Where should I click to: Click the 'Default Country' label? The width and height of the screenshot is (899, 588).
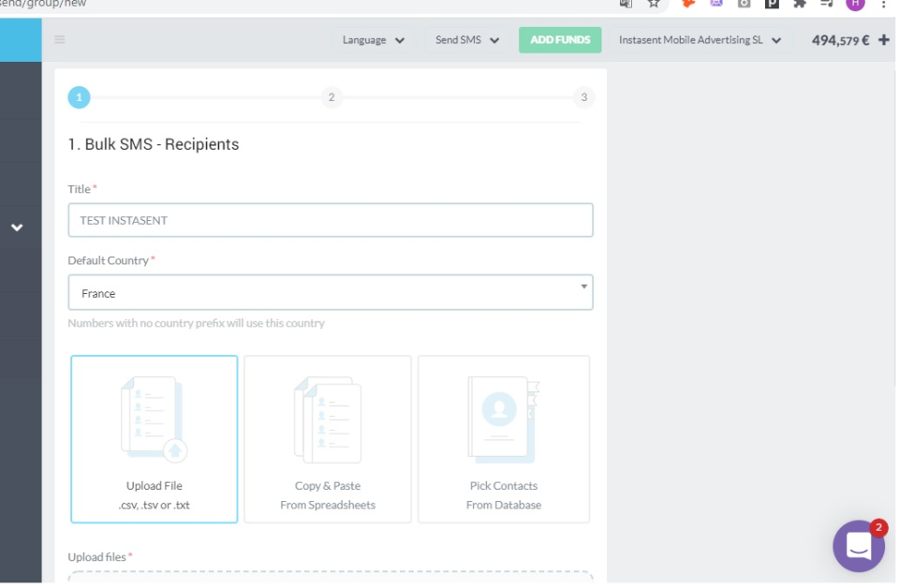pos(109,260)
